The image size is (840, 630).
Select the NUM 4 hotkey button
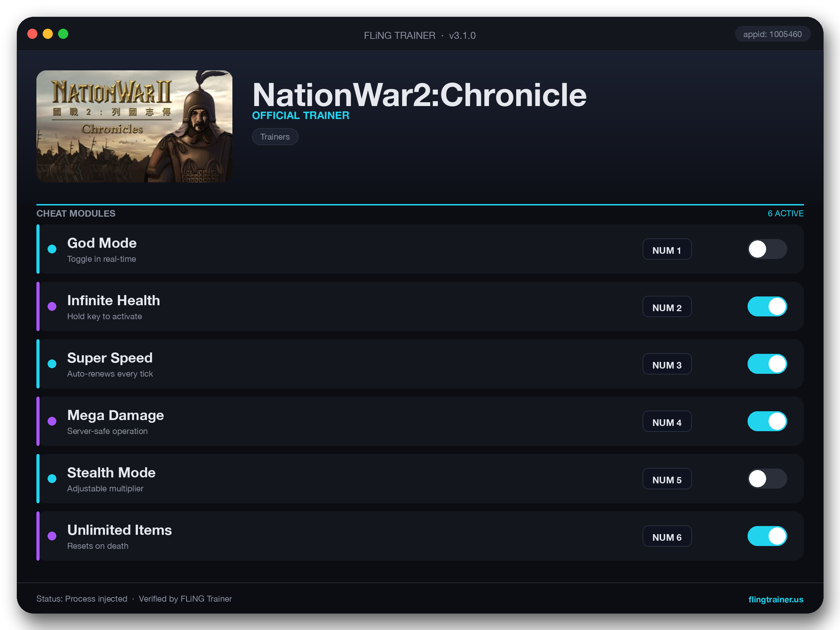(x=667, y=421)
